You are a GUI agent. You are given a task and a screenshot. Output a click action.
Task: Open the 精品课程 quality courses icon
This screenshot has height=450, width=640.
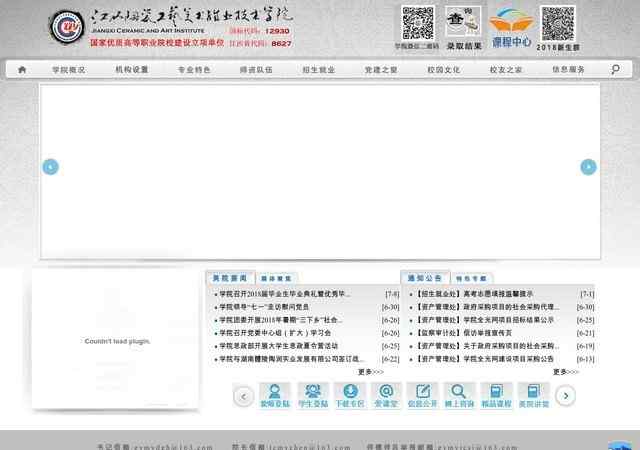pos(496,395)
